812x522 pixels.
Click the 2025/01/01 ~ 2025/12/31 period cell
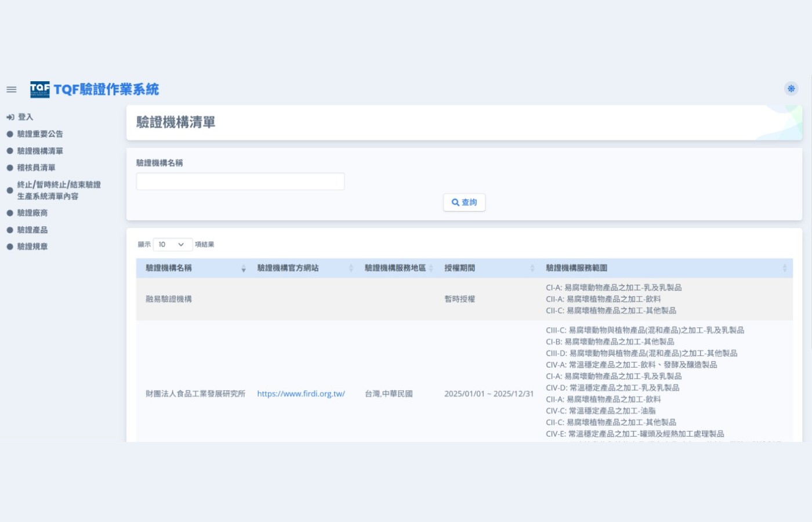[x=489, y=394]
